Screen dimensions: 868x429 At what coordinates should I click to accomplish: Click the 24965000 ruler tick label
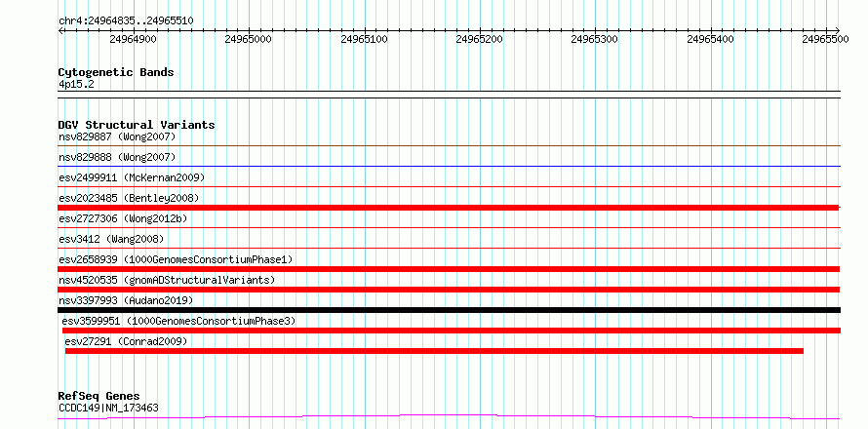[x=249, y=39]
